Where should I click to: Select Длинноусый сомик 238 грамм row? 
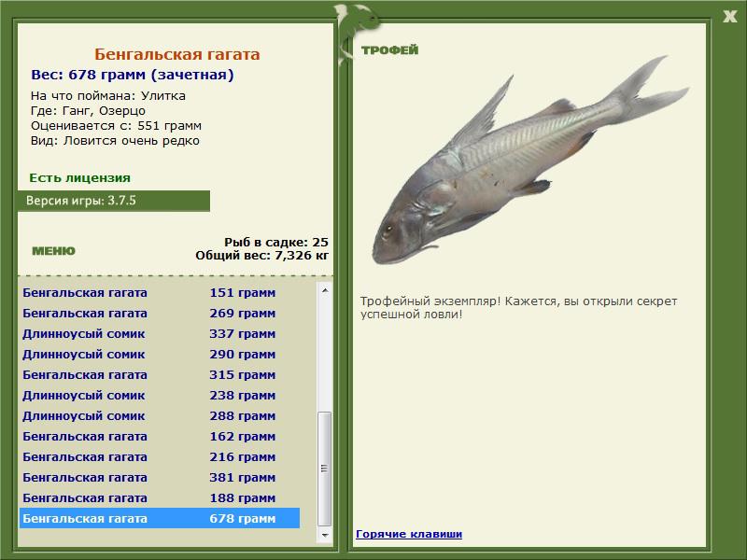(160, 395)
